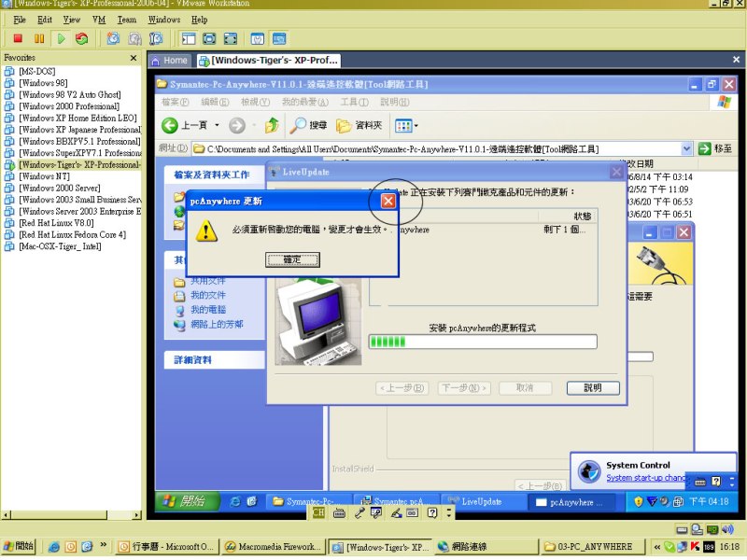747x560 pixels.
Task: Switch to the Home tab
Action: [x=170, y=61]
